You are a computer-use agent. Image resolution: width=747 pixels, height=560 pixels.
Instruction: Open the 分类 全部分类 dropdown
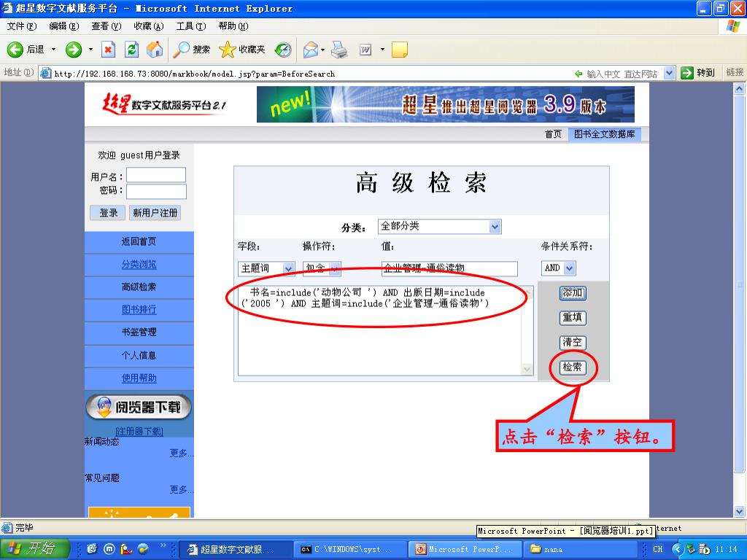pos(440,226)
